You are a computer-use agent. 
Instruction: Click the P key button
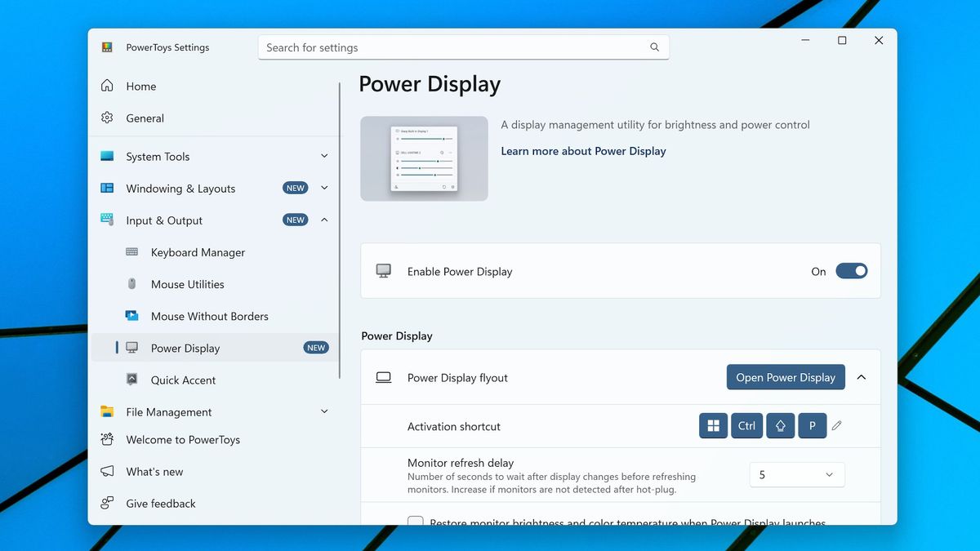[x=813, y=426]
